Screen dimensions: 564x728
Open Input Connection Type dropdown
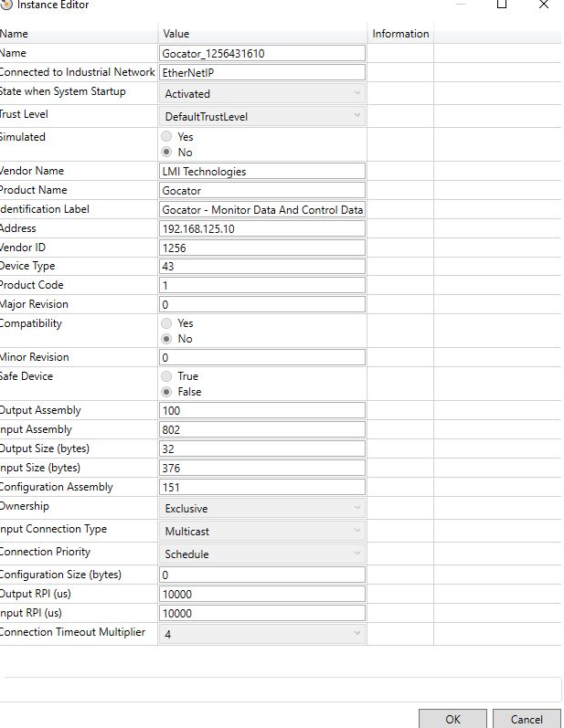tap(262, 531)
